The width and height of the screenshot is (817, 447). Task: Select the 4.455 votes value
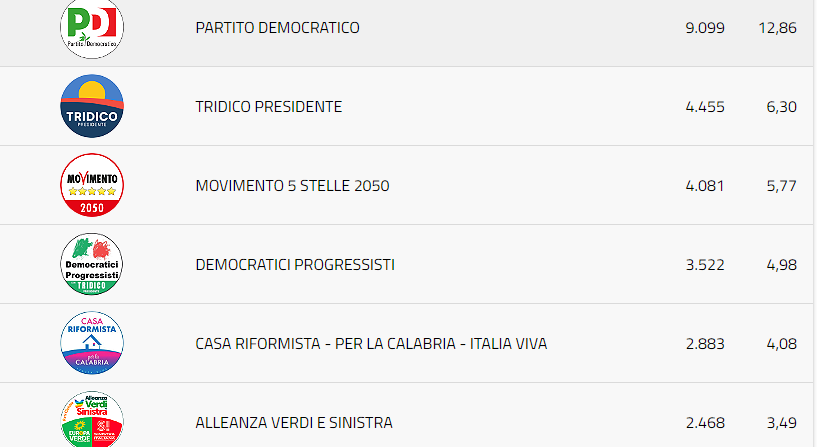point(705,107)
